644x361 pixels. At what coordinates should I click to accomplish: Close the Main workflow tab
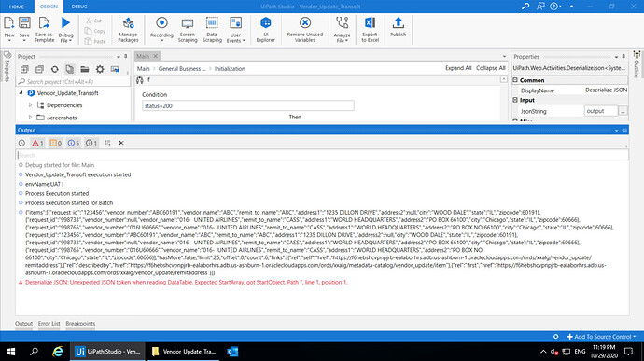[156, 56]
